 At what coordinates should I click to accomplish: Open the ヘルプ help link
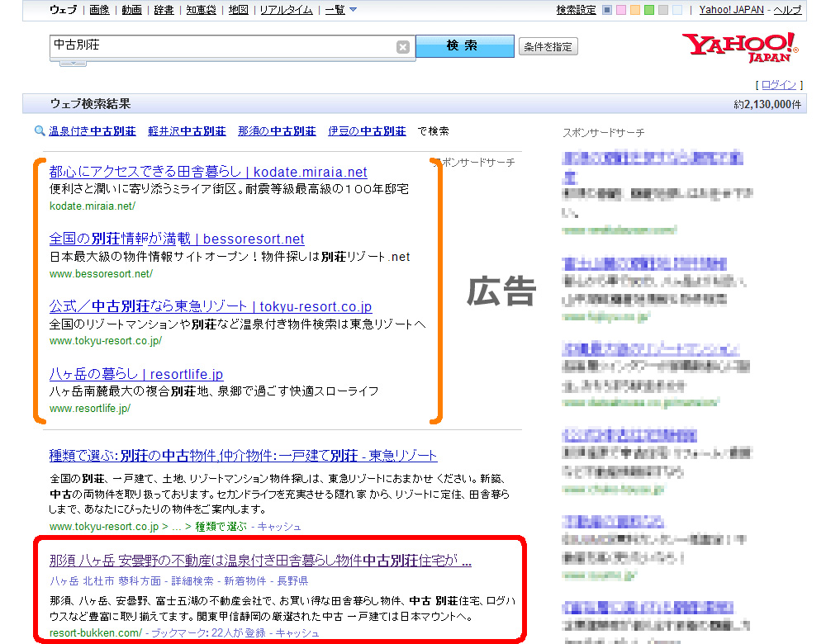tap(787, 9)
